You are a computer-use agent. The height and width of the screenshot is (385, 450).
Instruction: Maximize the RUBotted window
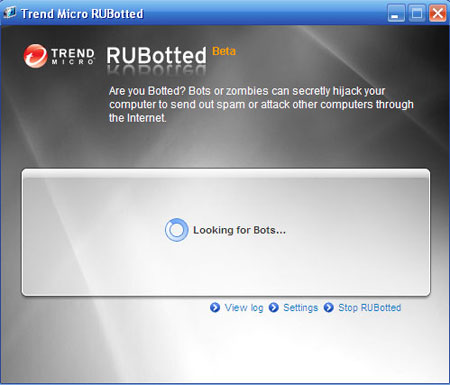tap(417, 14)
